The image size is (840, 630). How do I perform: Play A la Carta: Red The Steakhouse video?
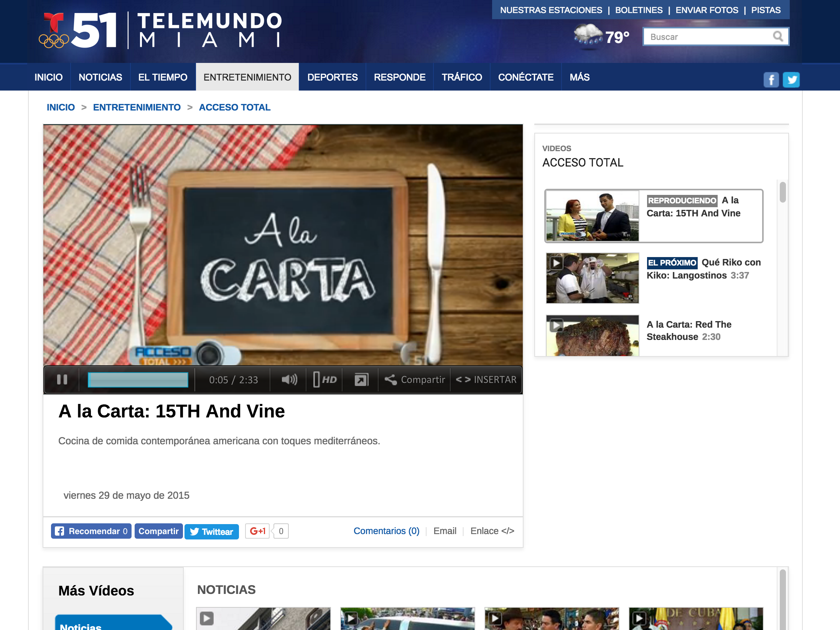pos(593,336)
